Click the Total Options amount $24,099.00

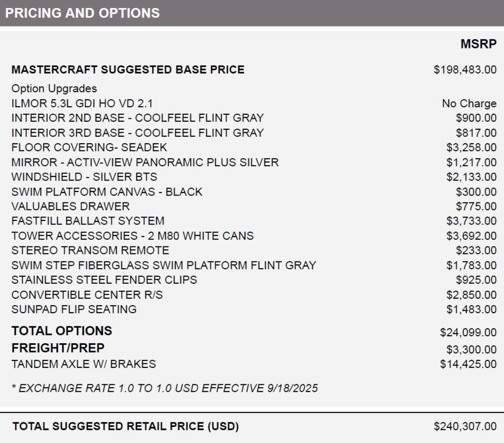468,332
